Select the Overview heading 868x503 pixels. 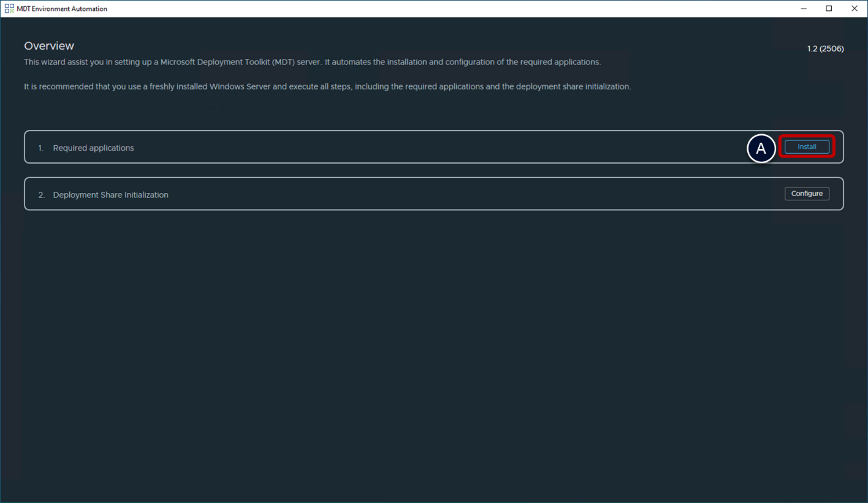(49, 46)
